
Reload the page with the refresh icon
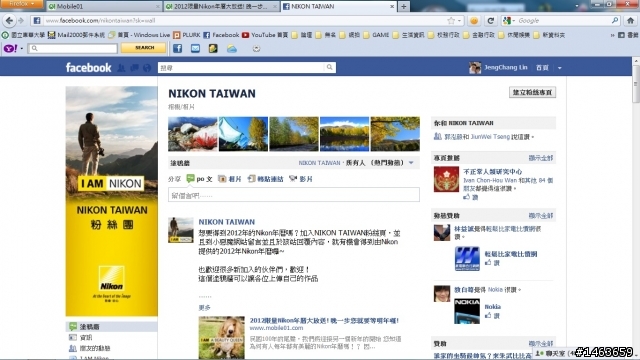coord(491,20)
